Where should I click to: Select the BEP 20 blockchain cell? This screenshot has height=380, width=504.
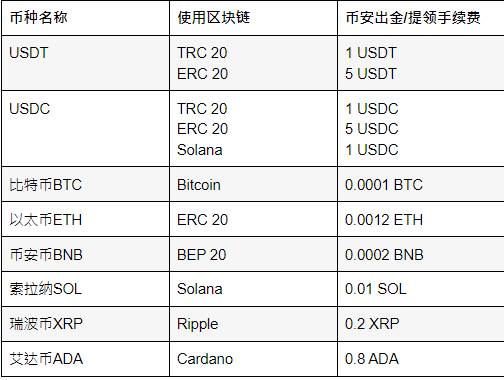point(253,254)
